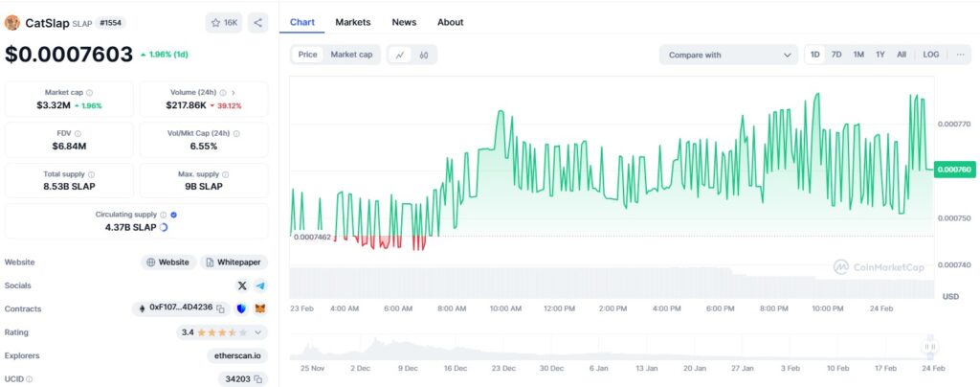Open the chart's three-dot more options menu
Viewport: 980px width, 387px height.
pos(960,55)
